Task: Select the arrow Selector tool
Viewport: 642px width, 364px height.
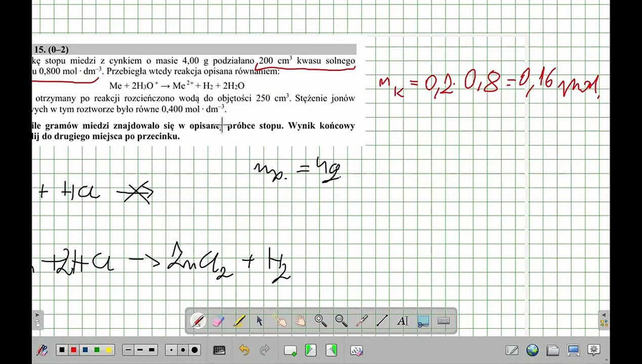Action: (x=259, y=321)
